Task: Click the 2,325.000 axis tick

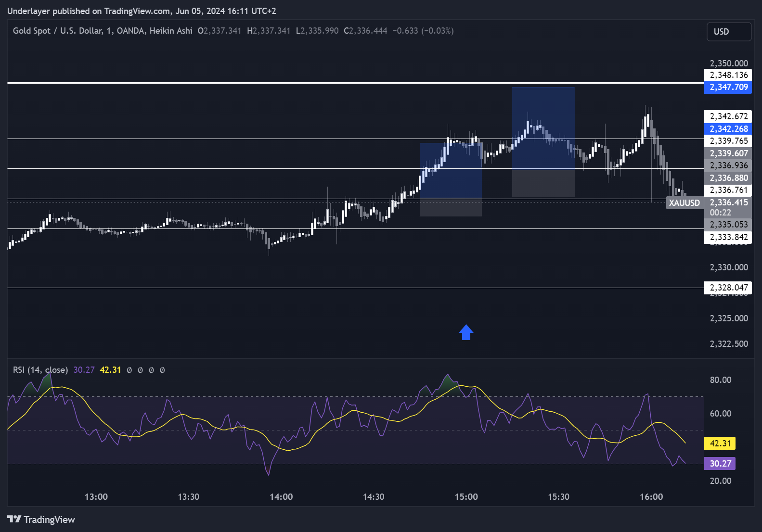Action: tap(729, 318)
